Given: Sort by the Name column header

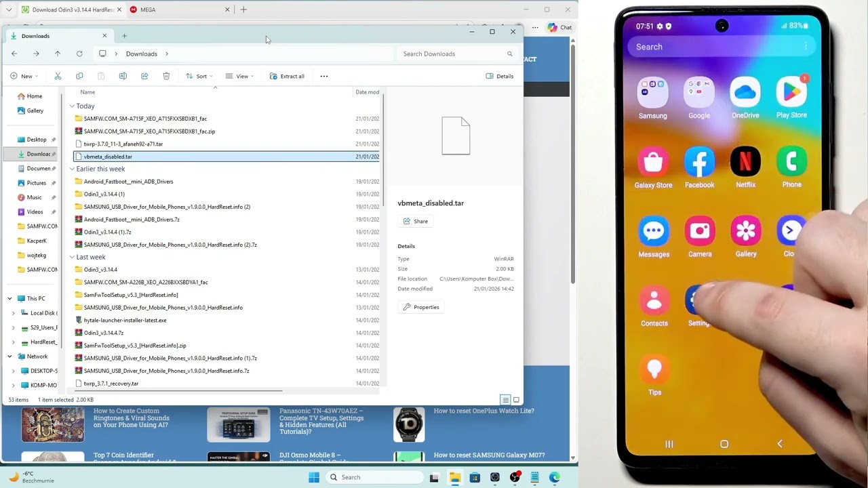Looking at the screenshot, I should coord(87,92).
